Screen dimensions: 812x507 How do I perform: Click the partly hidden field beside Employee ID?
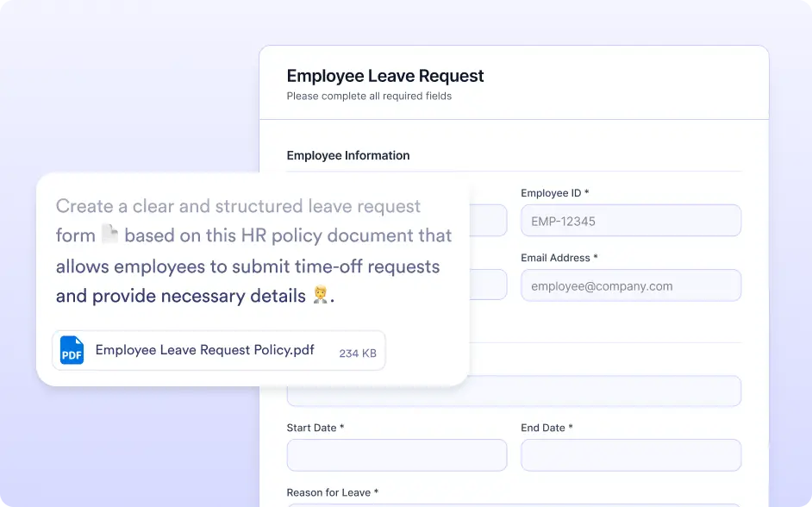(488, 221)
